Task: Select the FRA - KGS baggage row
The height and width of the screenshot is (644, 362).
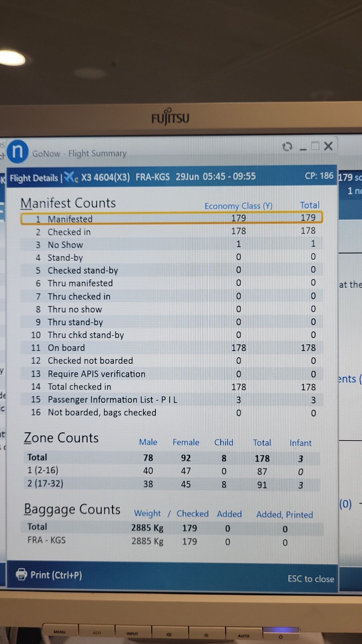Action: (x=171, y=541)
